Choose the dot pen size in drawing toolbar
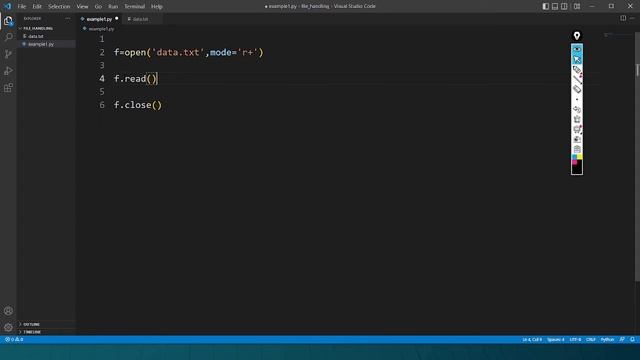The height and width of the screenshot is (360, 640). 577,100
